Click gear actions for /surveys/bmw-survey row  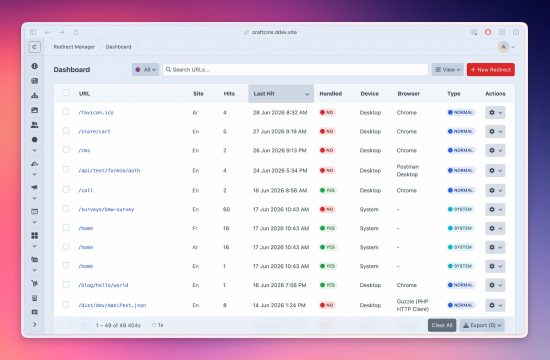click(x=495, y=209)
